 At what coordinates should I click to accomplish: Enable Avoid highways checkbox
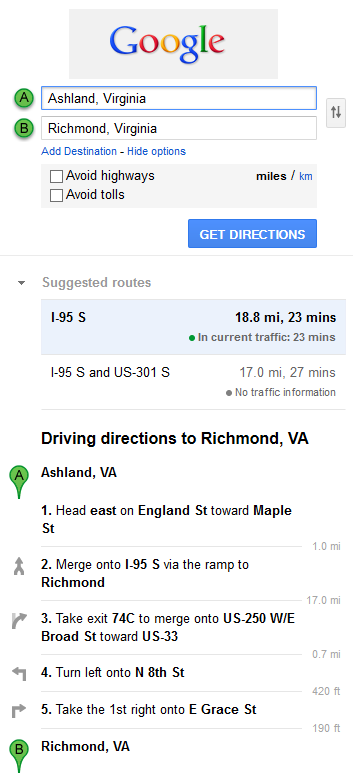click(x=56, y=176)
